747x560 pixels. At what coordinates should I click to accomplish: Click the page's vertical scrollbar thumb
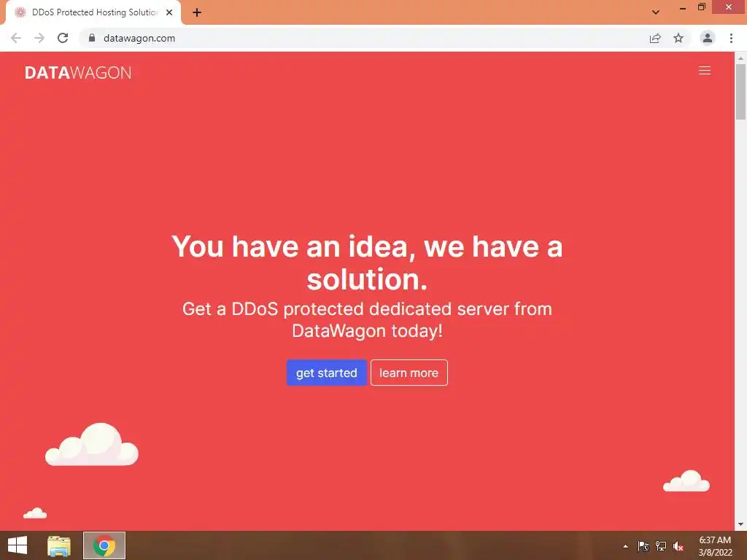click(740, 91)
